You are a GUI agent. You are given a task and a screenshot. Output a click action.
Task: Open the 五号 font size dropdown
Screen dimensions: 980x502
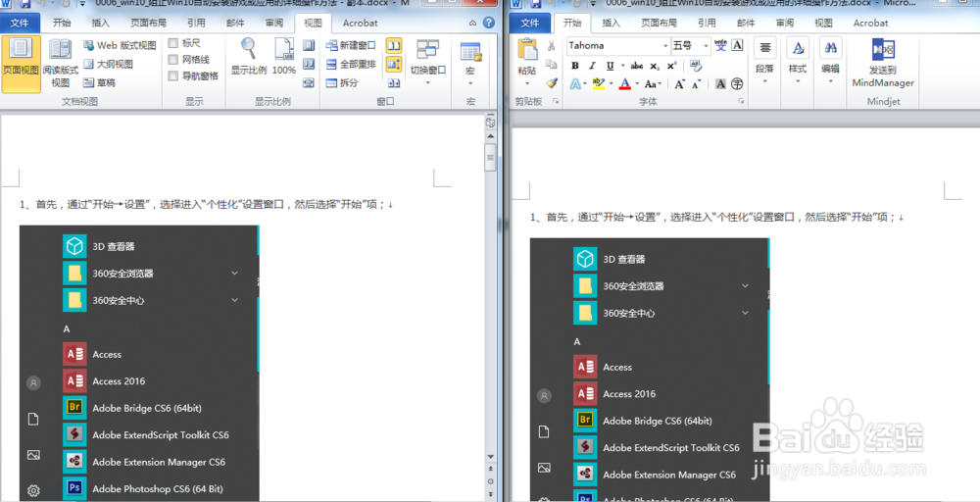click(x=706, y=46)
